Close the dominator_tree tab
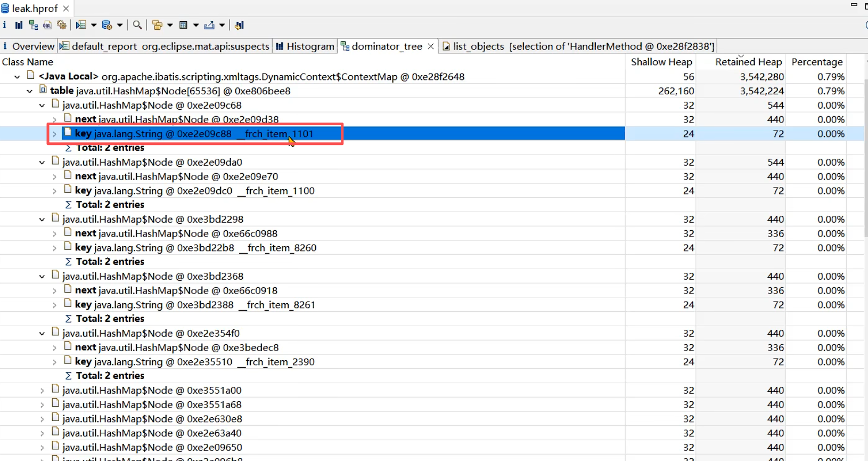 pyautogui.click(x=431, y=46)
